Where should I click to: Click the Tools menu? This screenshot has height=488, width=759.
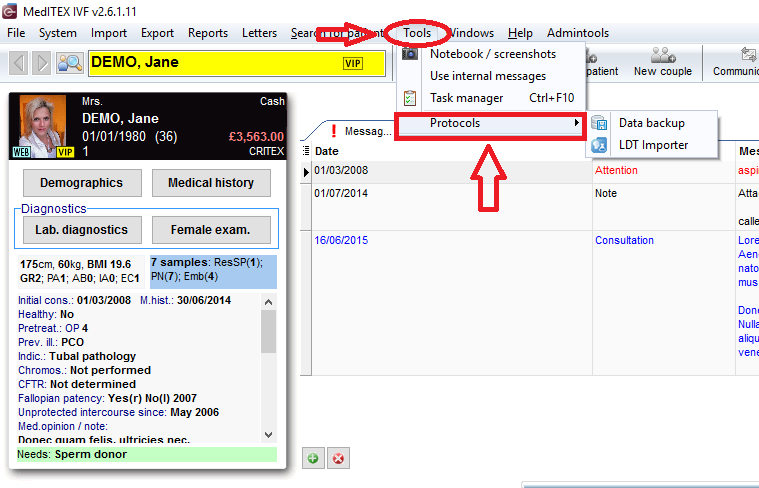pyautogui.click(x=417, y=33)
